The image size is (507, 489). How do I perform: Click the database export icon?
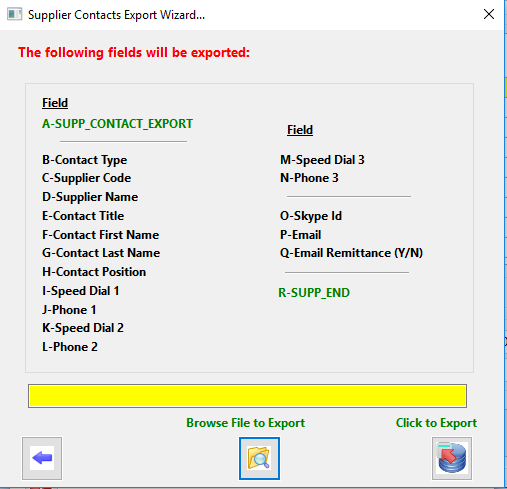tap(452, 458)
